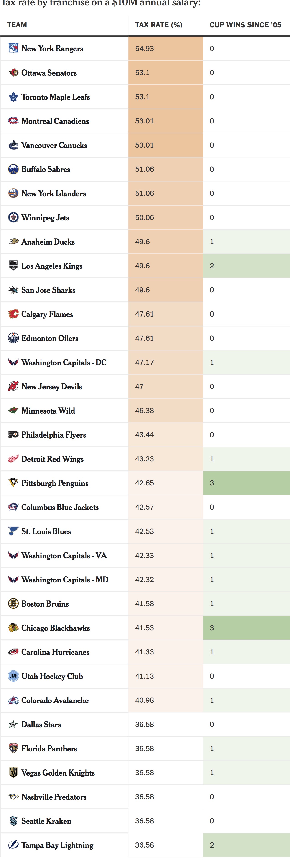Click the Utah Hockey Club logo

[13, 676]
